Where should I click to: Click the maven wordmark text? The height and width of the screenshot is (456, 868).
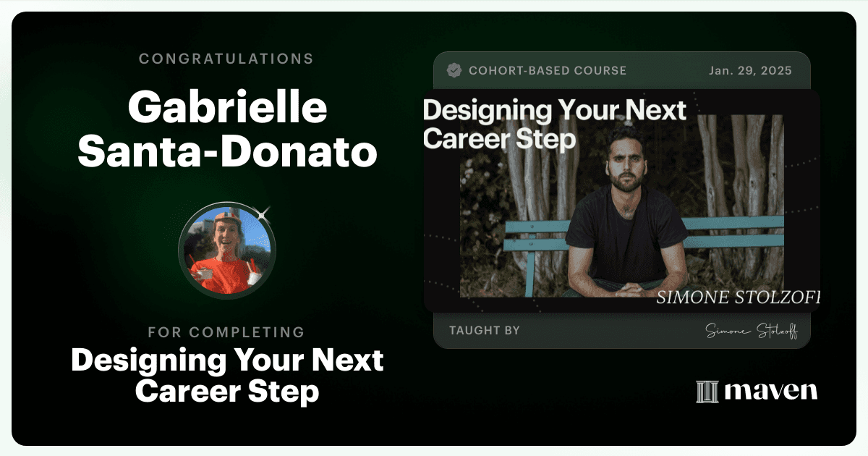pos(770,392)
